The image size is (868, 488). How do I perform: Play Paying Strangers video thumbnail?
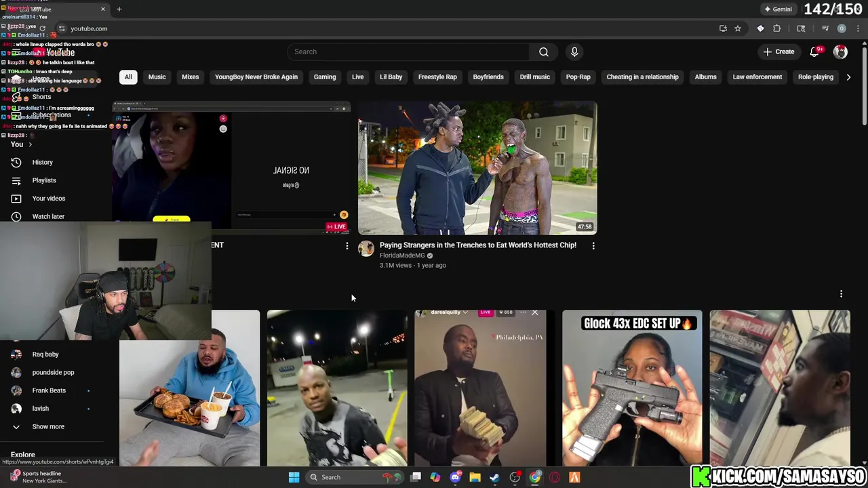coord(477,169)
